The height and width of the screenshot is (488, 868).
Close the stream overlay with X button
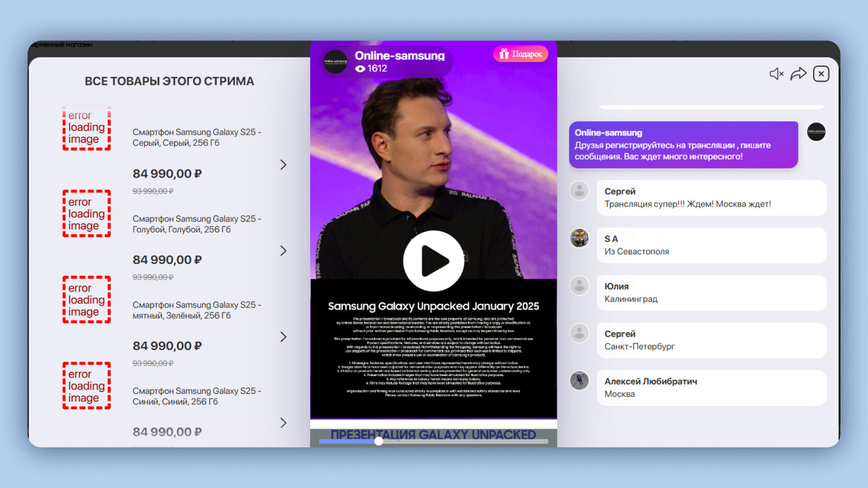821,74
